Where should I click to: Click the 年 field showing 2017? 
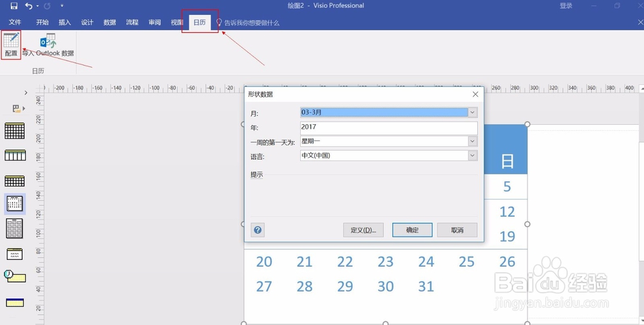[x=388, y=127]
